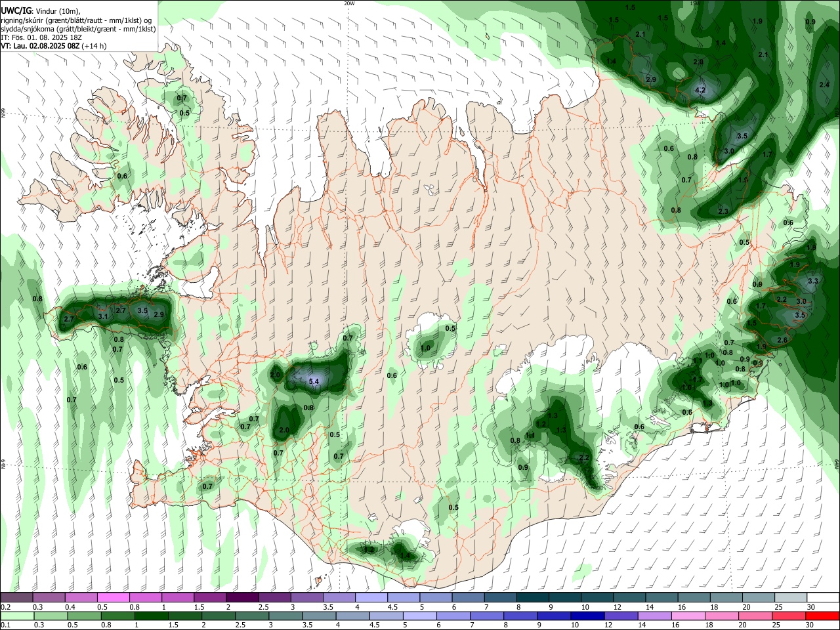
Task: Select the upper-row swatch between 0.3 and 0.4
Action: click(49, 597)
